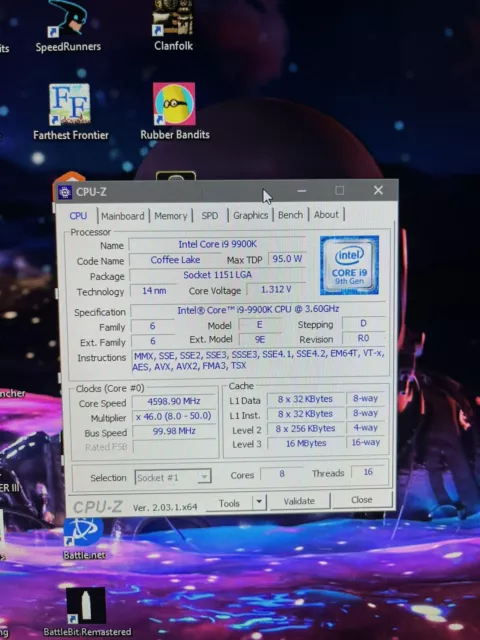480x640 pixels.
Task: Open the Tools dropdown arrow
Action: tap(259, 502)
